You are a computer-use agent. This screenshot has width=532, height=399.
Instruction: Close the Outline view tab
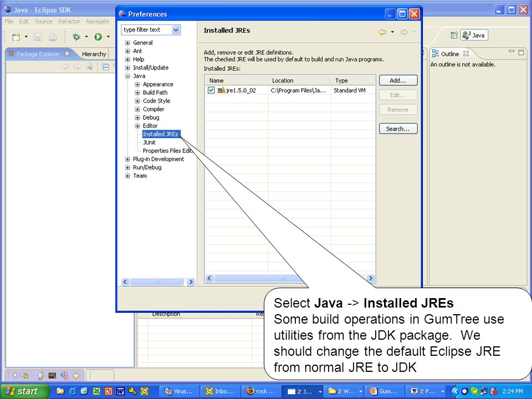click(x=466, y=54)
